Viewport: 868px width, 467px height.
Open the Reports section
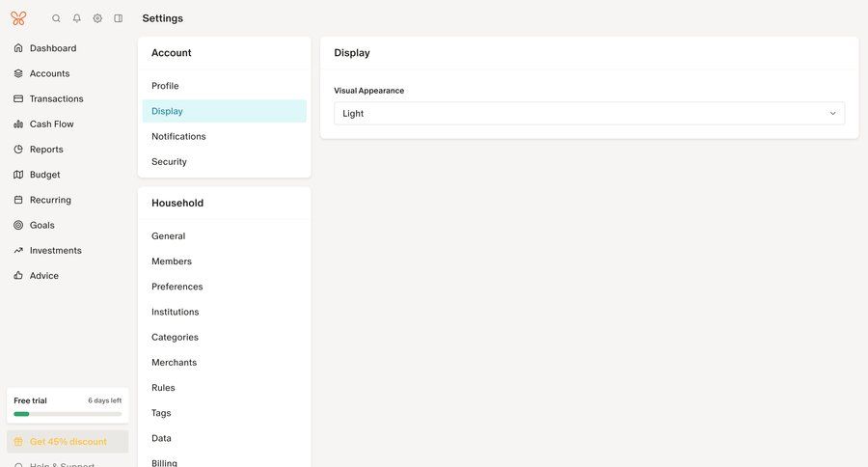coord(46,149)
